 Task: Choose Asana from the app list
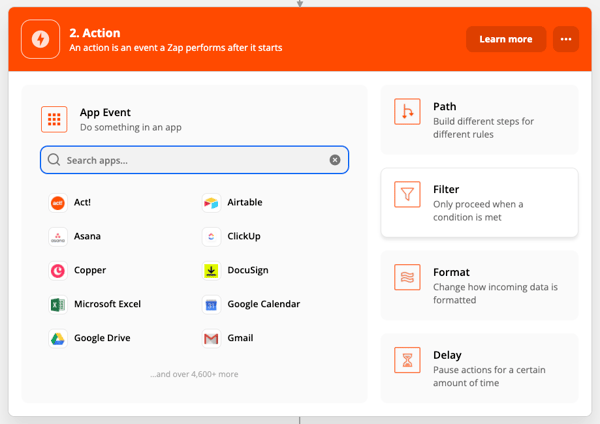coord(87,236)
